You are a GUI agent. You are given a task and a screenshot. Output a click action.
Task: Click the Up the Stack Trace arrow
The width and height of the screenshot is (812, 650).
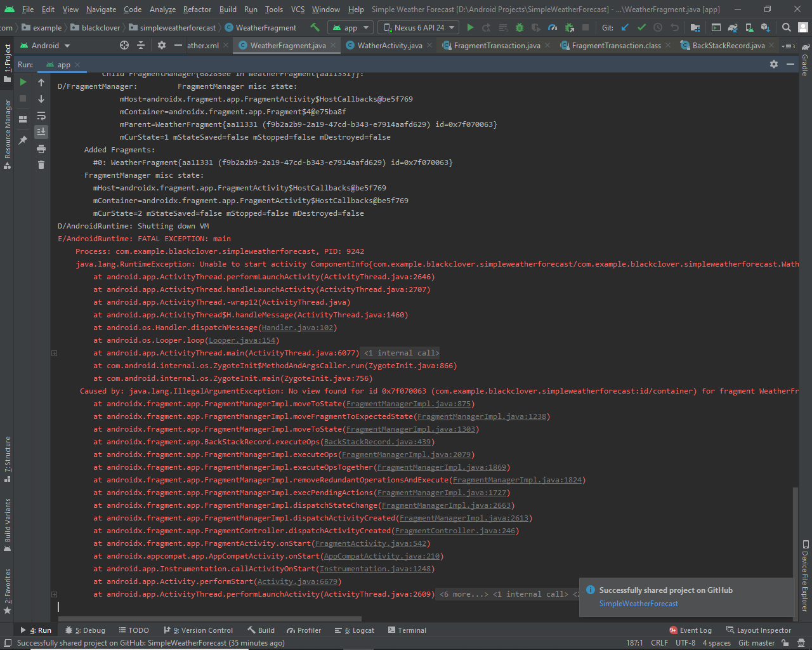(41, 83)
